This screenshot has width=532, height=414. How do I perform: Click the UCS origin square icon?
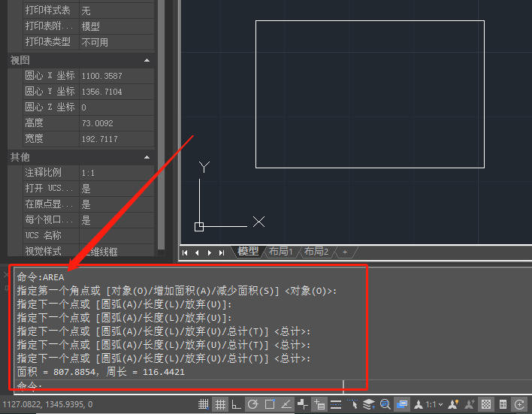199,227
